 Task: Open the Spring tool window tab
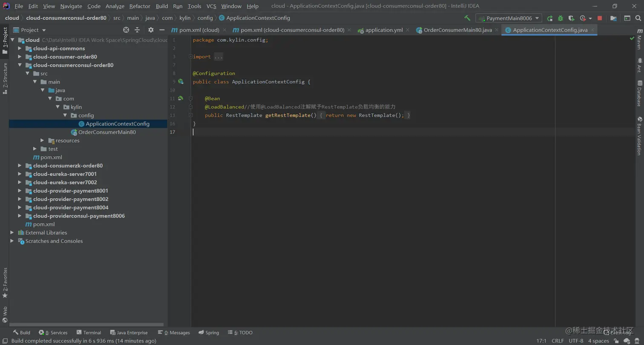209,333
